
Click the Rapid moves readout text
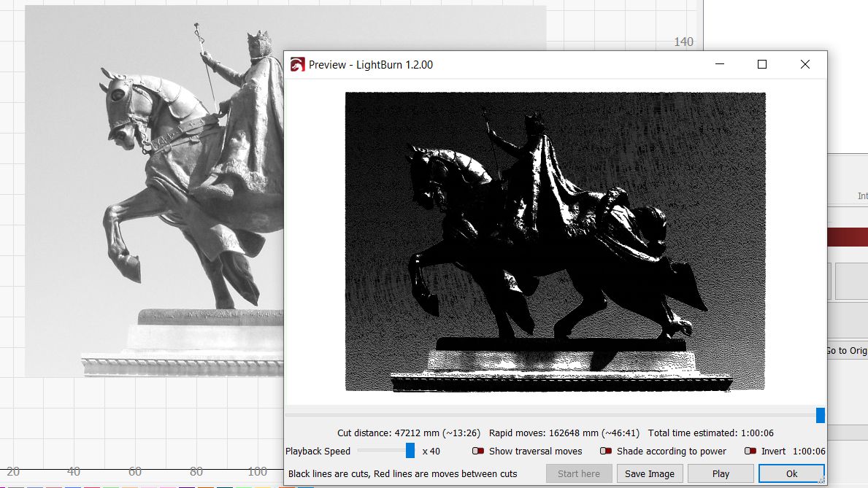tap(564, 433)
